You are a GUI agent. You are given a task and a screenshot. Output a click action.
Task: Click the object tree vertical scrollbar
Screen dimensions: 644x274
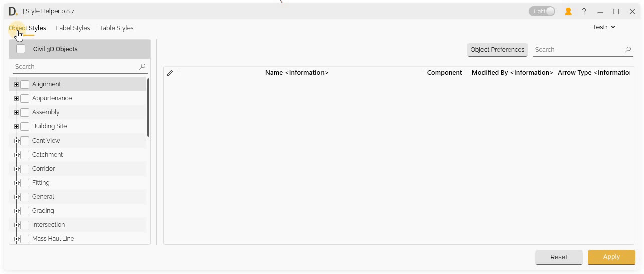[148, 107]
